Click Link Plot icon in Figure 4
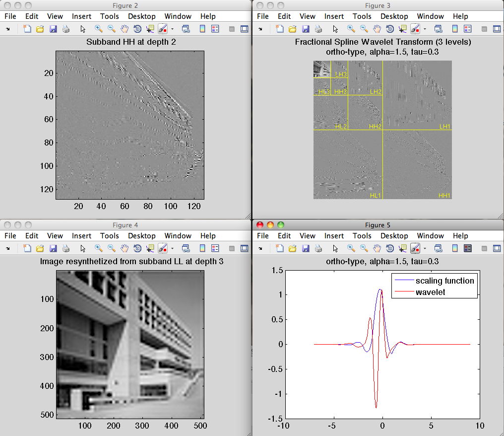504x436 pixels. coord(186,248)
